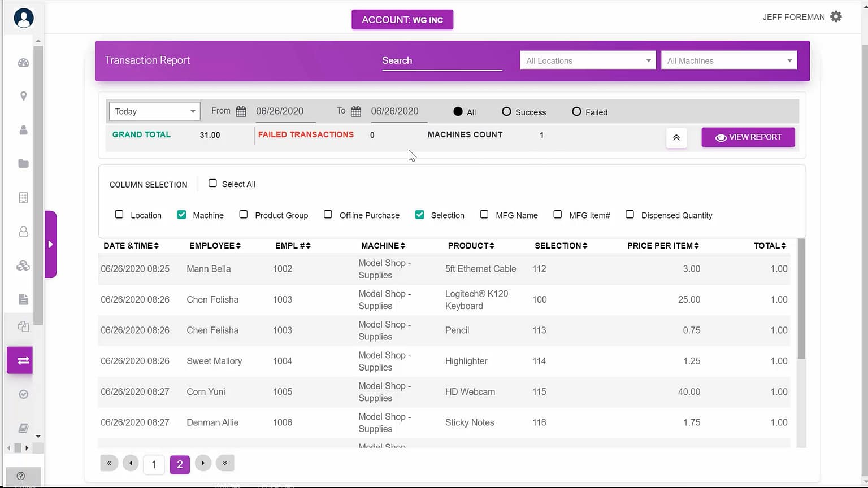Enable the Location column checkbox
This screenshot has height=488, width=868.
click(x=119, y=215)
